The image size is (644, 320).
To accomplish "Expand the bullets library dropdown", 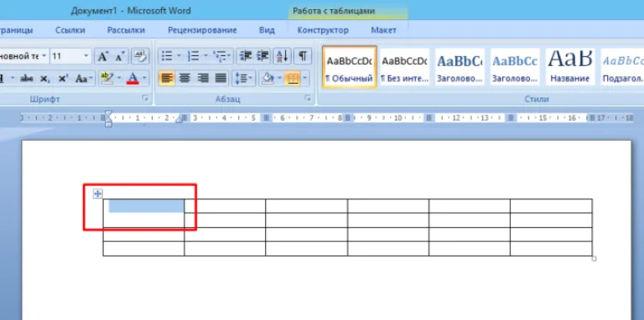I will (179, 56).
